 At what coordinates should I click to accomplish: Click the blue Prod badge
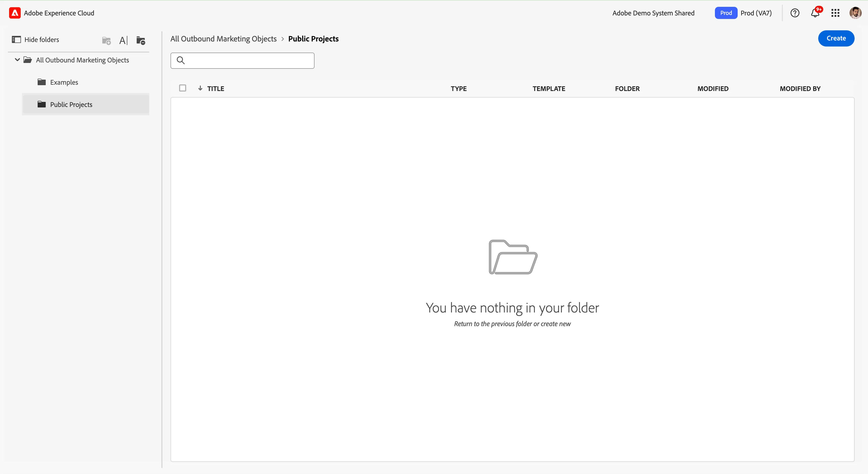pyautogui.click(x=726, y=13)
